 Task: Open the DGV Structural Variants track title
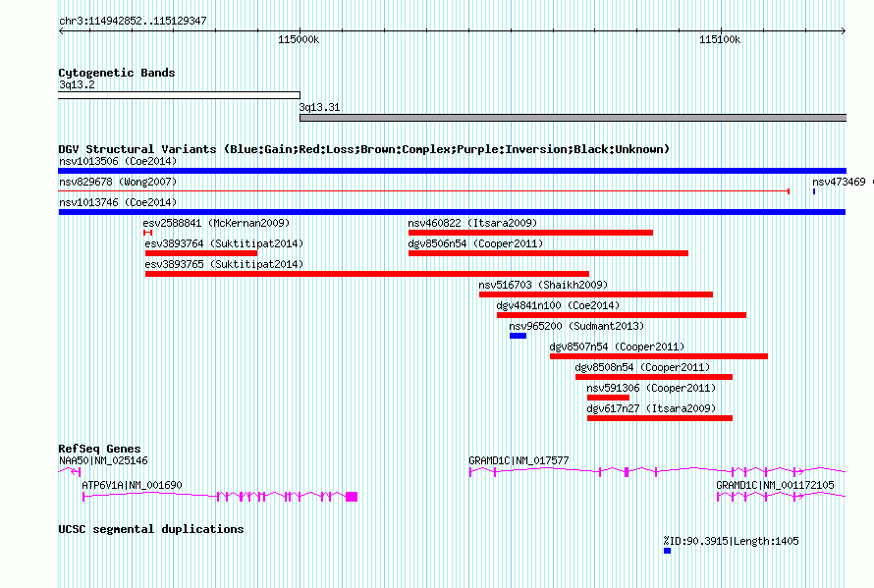(363, 149)
